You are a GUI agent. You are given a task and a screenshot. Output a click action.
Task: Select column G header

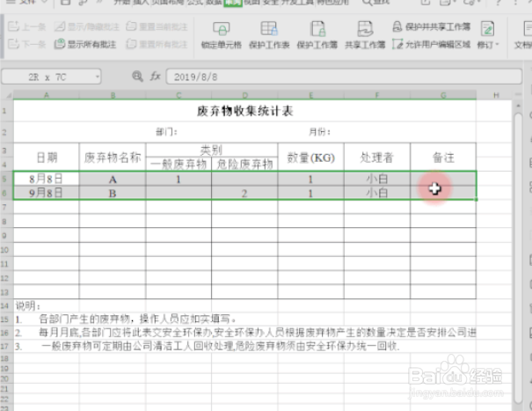443,95
